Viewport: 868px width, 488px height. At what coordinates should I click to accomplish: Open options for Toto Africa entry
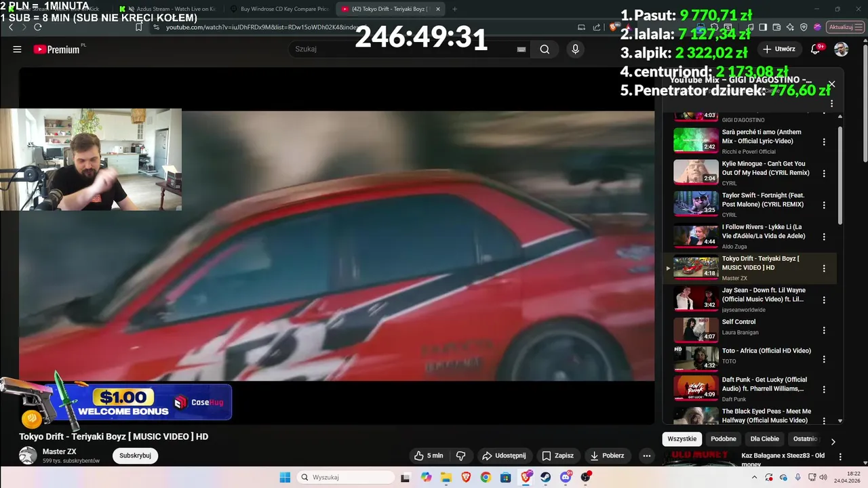tap(824, 359)
